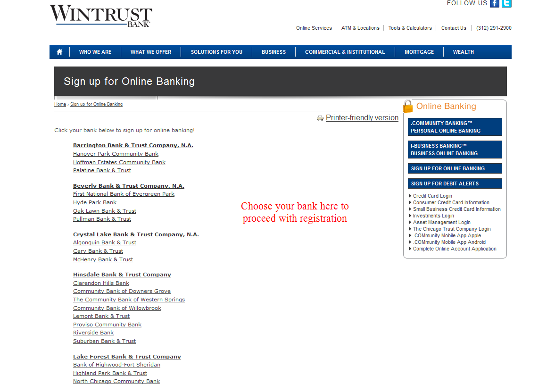Click the Home breadcrumb link
The height and width of the screenshot is (392, 555).
coord(60,104)
